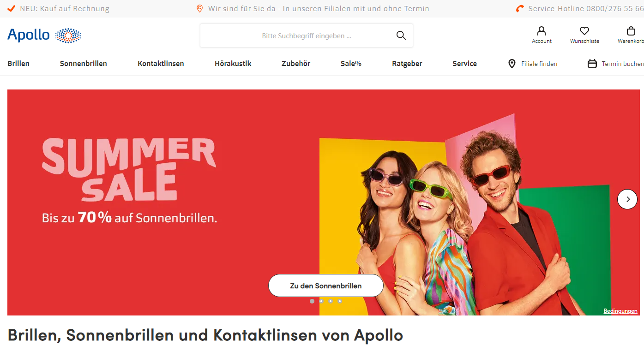644x345 pixels.
Task: Open the Wunschliste heart icon
Action: [584, 31]
